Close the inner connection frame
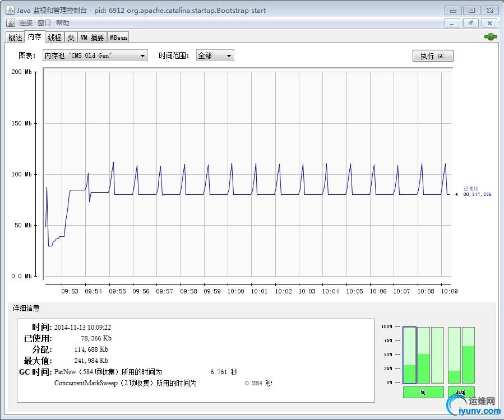 coord(489,23)
